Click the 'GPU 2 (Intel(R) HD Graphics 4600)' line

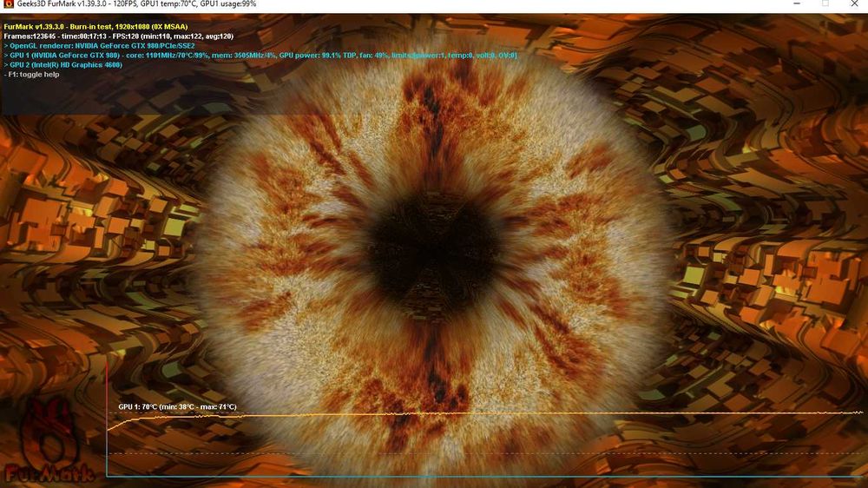[x=63, y=65]
